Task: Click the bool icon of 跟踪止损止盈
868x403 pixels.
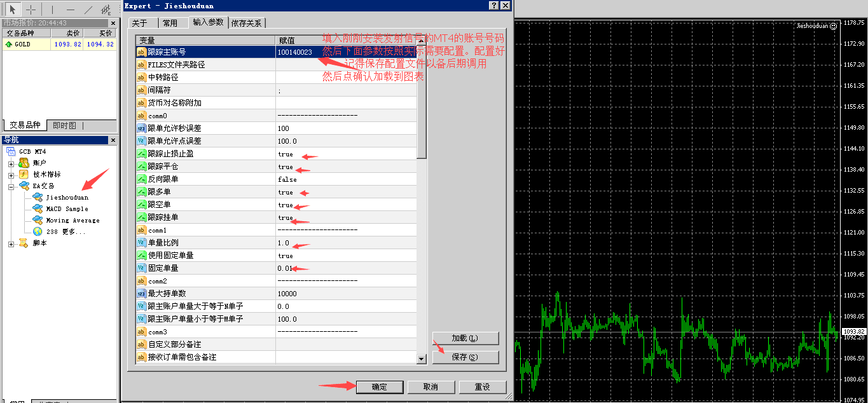Action: click(x=142, y=154)
